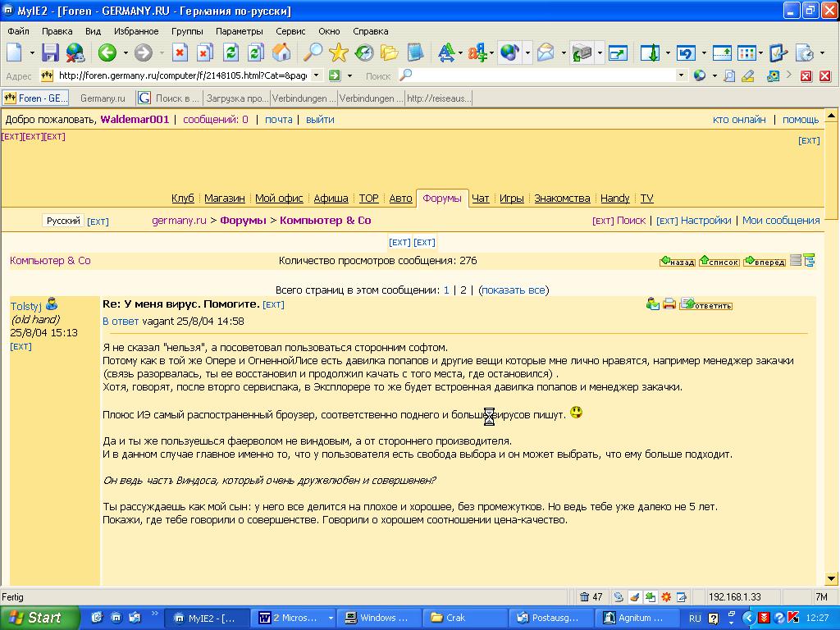Screen dimensions: 840x630
Task: Stop loading the current page
Action: [x=180, y=52]
